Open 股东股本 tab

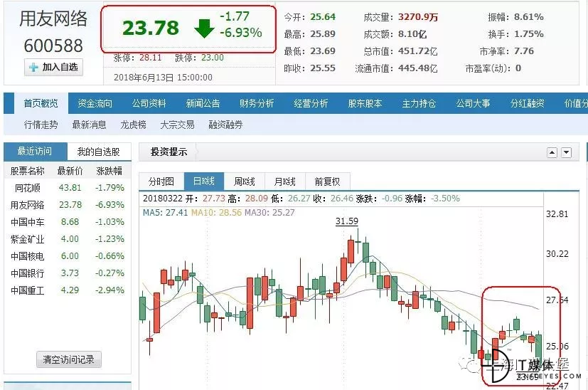365,103
